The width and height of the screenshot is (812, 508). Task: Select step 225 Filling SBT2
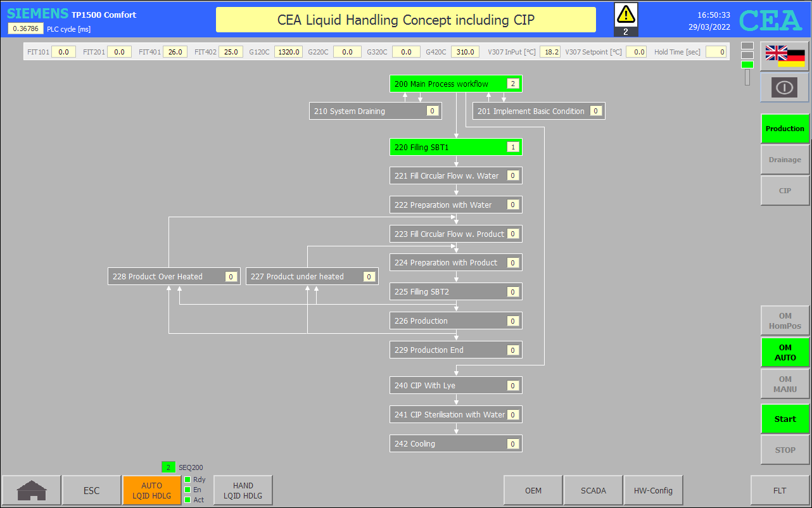click(456, 291)
